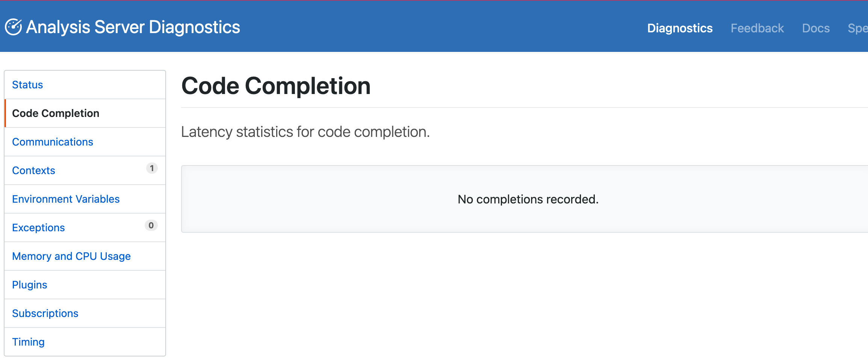Click the Code Completion page heading
The height and width of the screenshot is (358, 868).
coord(276,86)
